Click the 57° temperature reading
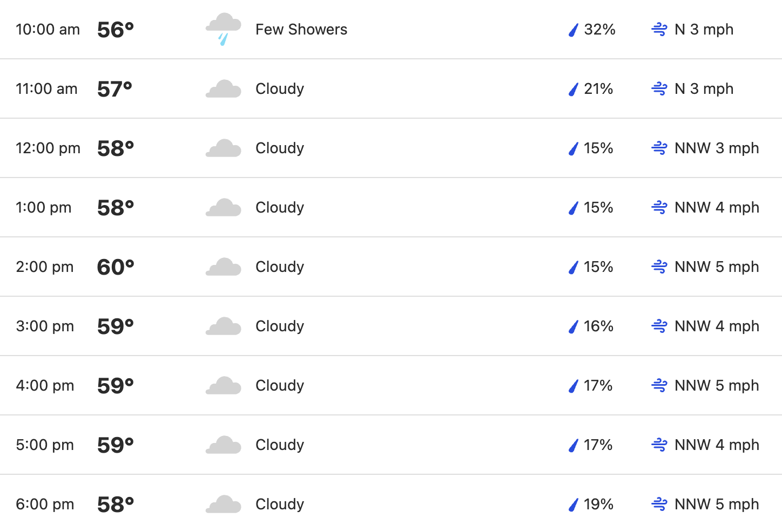Viewport: 782px width, 532px height. click(x=115, y=89)
